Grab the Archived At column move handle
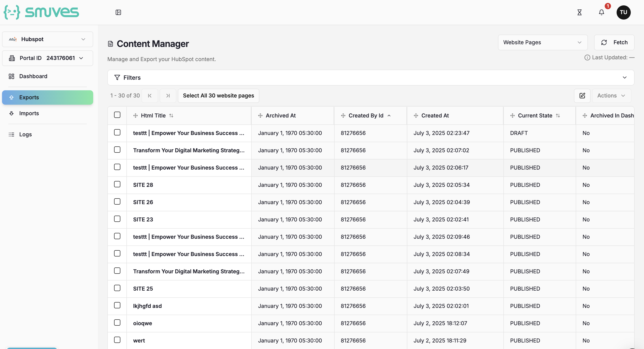Image resolution: width=644 pixels, height=349 pixels. [260, 115]
